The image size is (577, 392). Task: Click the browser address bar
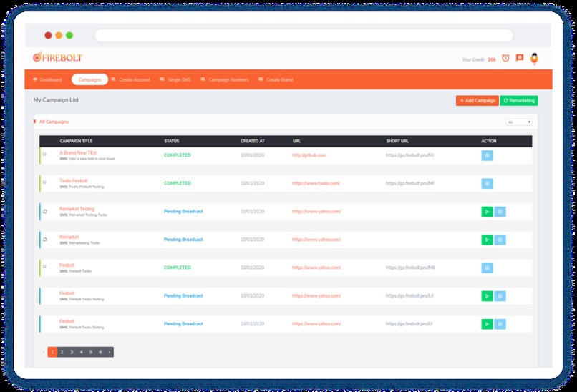[304, 36]
